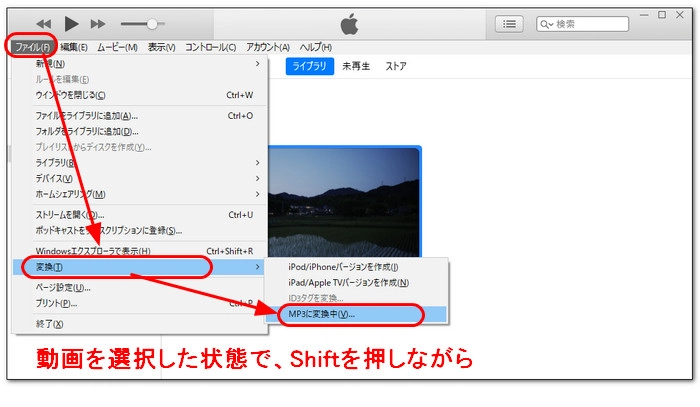Choose プリント(P)... menu item
The image size is (700, 407).
click(141, 303)
